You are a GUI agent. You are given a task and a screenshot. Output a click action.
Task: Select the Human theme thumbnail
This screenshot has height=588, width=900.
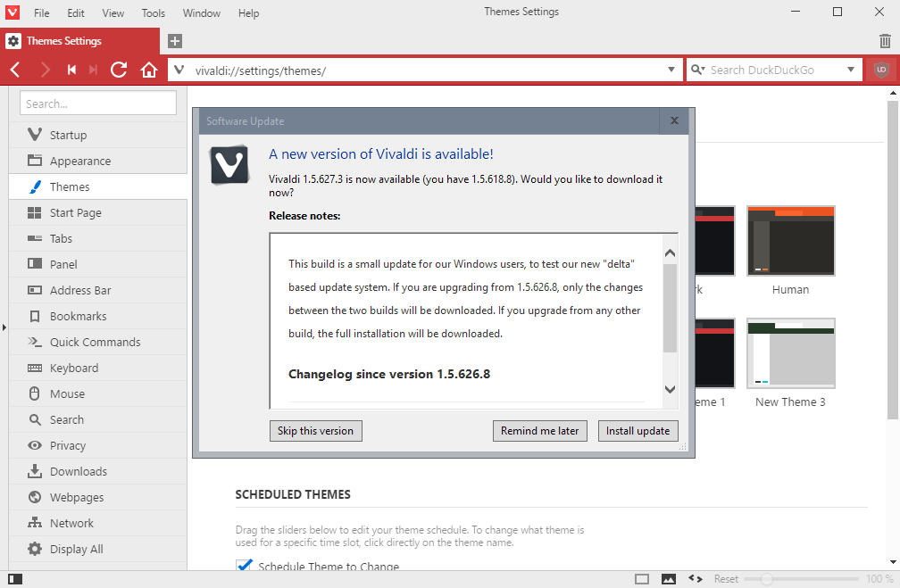click(x=790, y=241)
